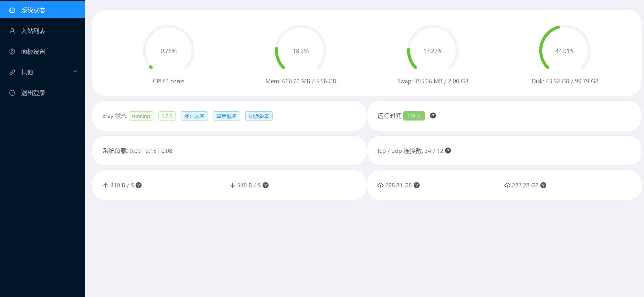Click the link icon beside 其他
The width and height of the screenshot is (644, 297).
coord(12,72)
